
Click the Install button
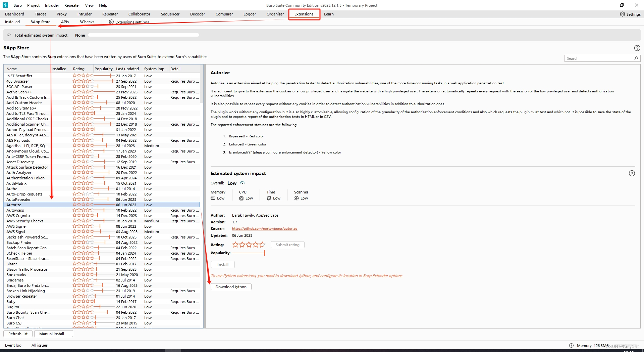point(223,265)
